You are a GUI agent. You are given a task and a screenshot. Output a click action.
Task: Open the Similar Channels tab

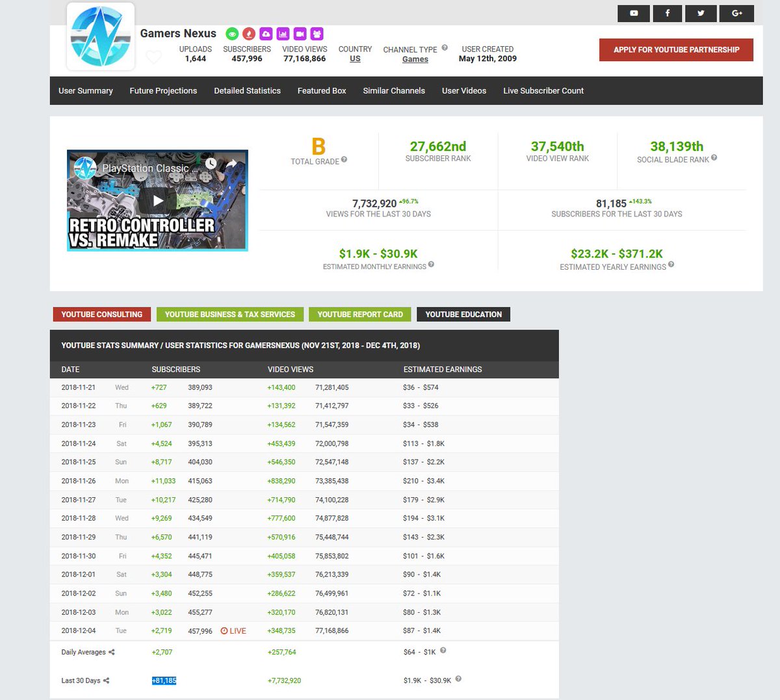tap(394, 91)
